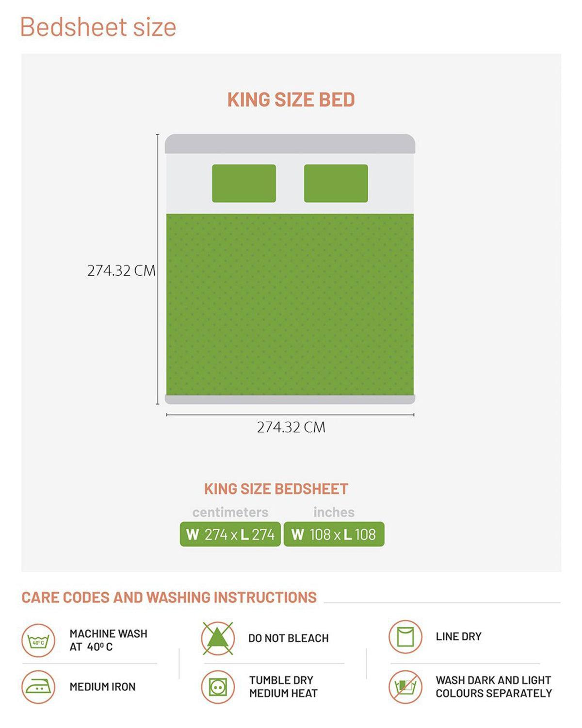The width and height of the screenshot is (582, 728).
Task: Click the left green pillow
Action: [x=244, y=183]
